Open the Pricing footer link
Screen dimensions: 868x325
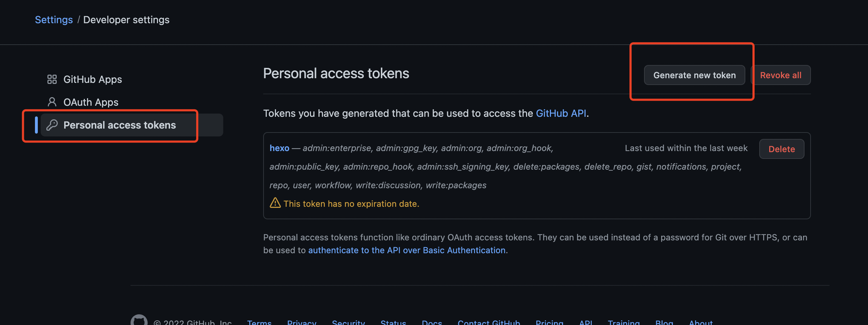(x=550, y=322)
